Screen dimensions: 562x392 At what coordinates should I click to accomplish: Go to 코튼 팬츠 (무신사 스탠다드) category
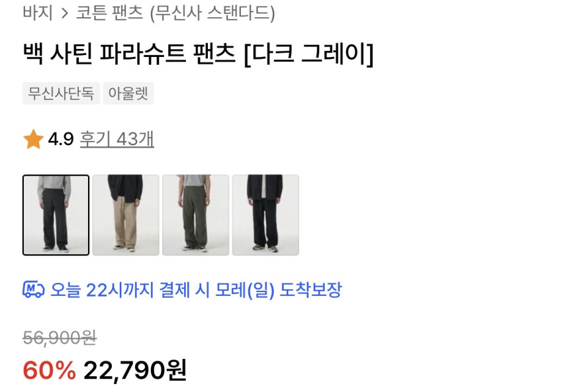pyautogui.click(x=175, y=13)
